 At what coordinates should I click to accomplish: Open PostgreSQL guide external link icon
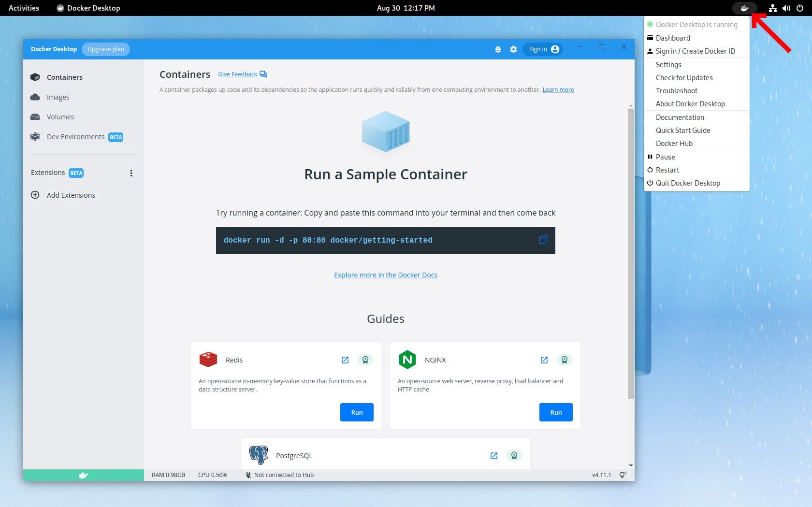(x=494, y=456)
